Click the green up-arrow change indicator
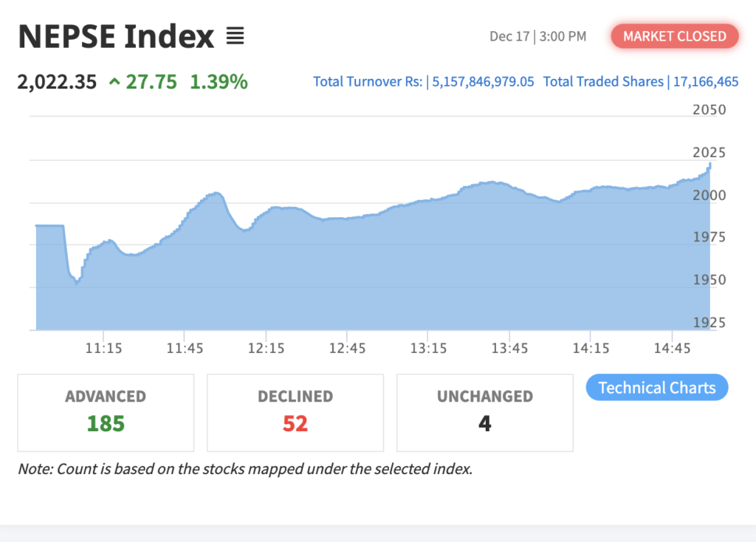This screenshot has height=542, width=756. (x=114, y=82)
